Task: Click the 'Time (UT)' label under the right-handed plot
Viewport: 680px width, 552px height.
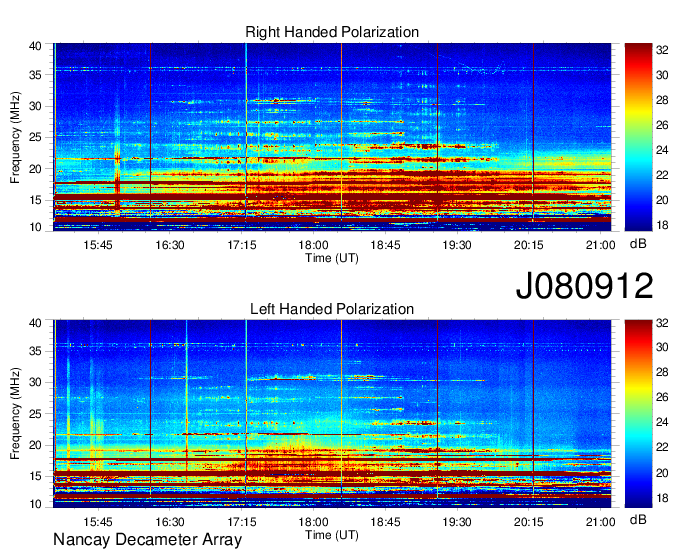Action: [x=332, y=258]
